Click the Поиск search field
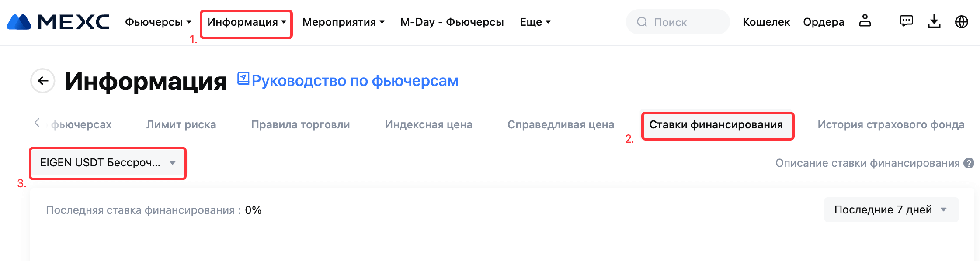This screenshot has width=980, height=261. [678, 22]
